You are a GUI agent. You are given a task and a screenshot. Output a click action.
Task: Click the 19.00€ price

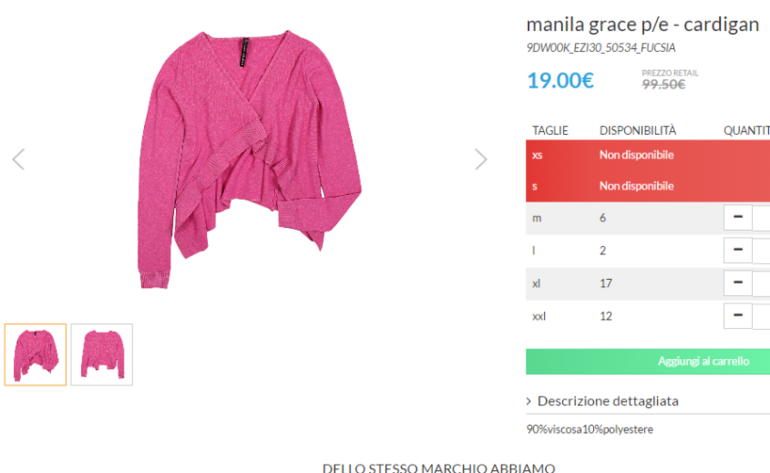(560, 81)
